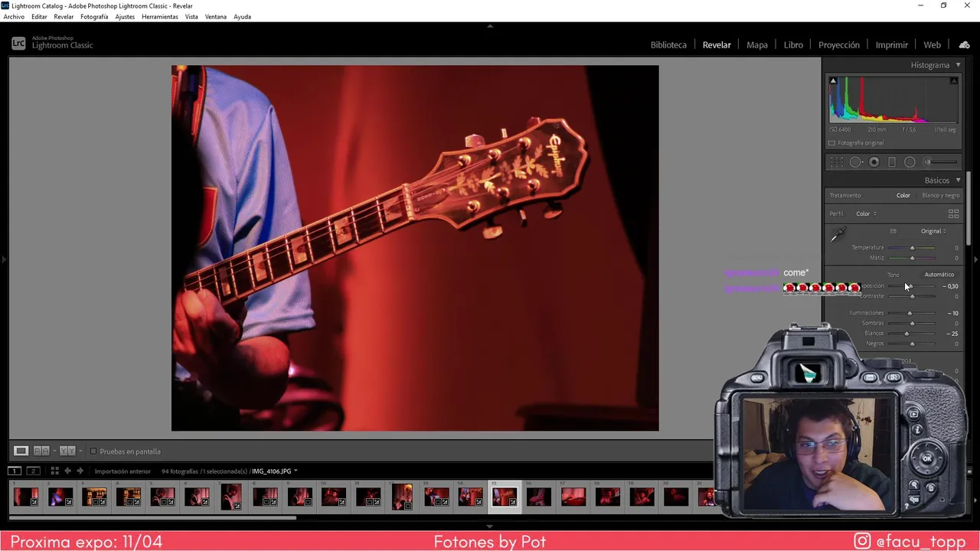The image size is (980, 551).
Task: Open the Biblioteca module
Action: [x=668, y=45]
